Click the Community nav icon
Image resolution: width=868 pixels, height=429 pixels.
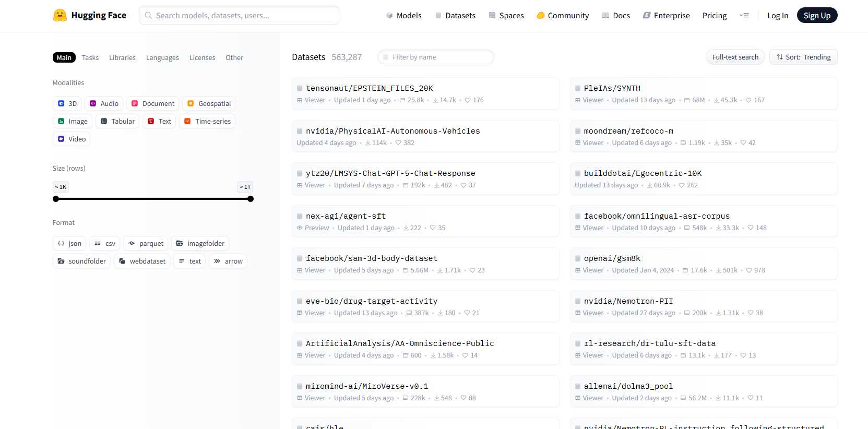[541, 15]
